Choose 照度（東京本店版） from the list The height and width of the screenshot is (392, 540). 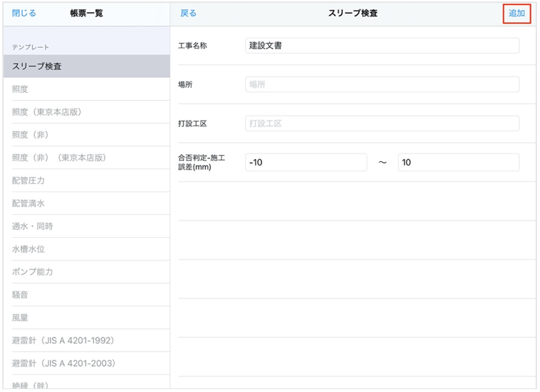tap(86, 112)
